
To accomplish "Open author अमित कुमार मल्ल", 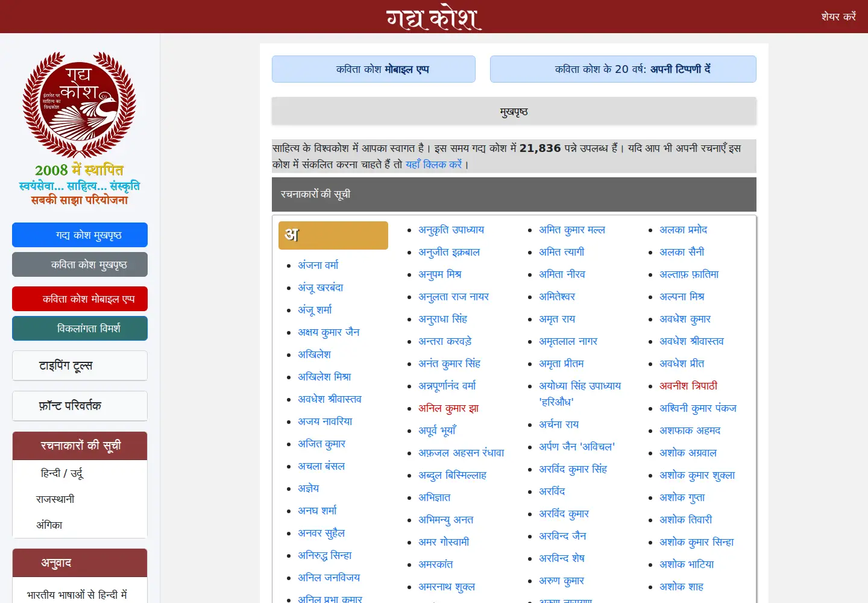I will coord(572,230).
